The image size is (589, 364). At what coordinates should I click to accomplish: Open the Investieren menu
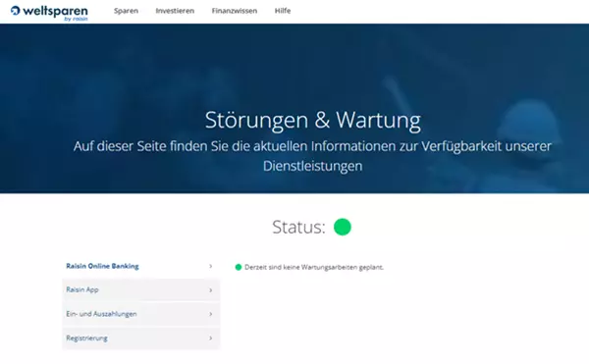tap(175, 11)
